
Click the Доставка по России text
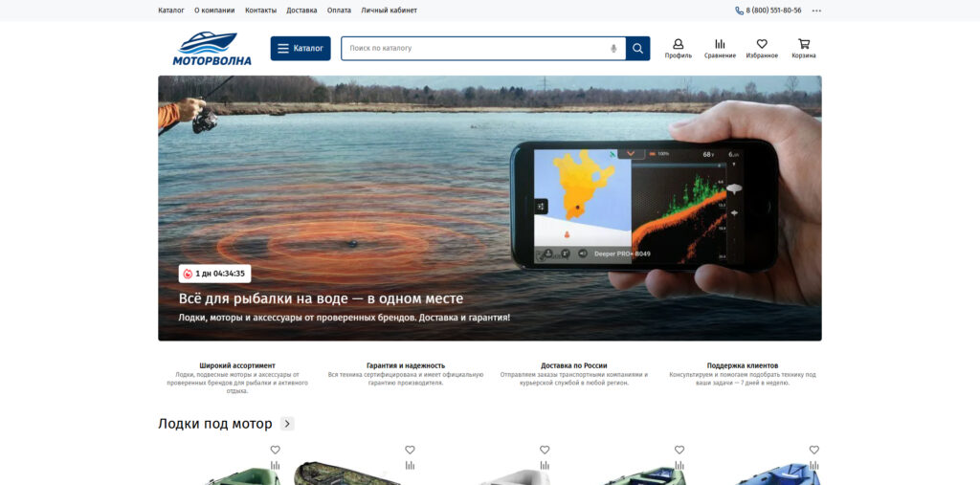(x=574, y=365)
